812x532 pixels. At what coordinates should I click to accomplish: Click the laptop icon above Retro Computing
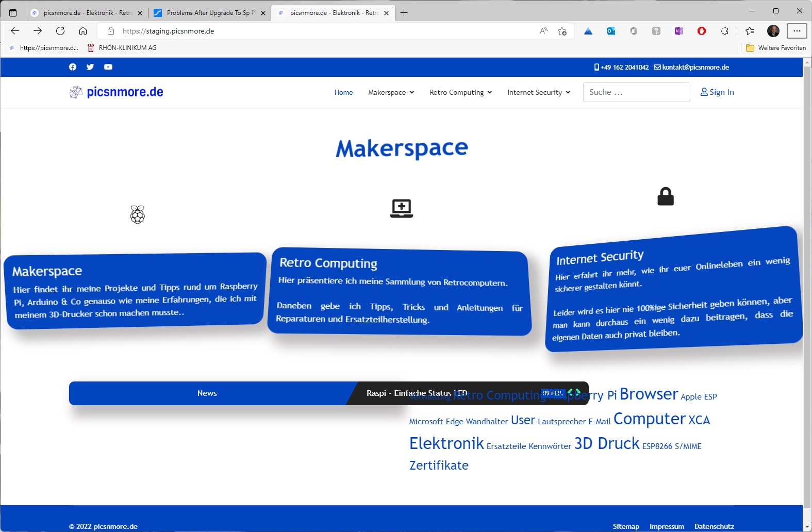point(401,208)
